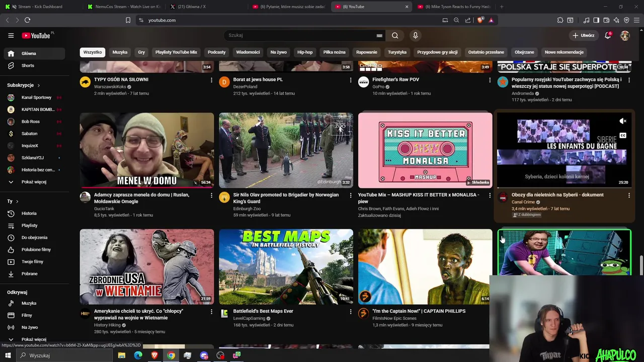
Task: Click zoom magnifier icon in address bar
Action: pyautogui.click(x=456, y=20)
